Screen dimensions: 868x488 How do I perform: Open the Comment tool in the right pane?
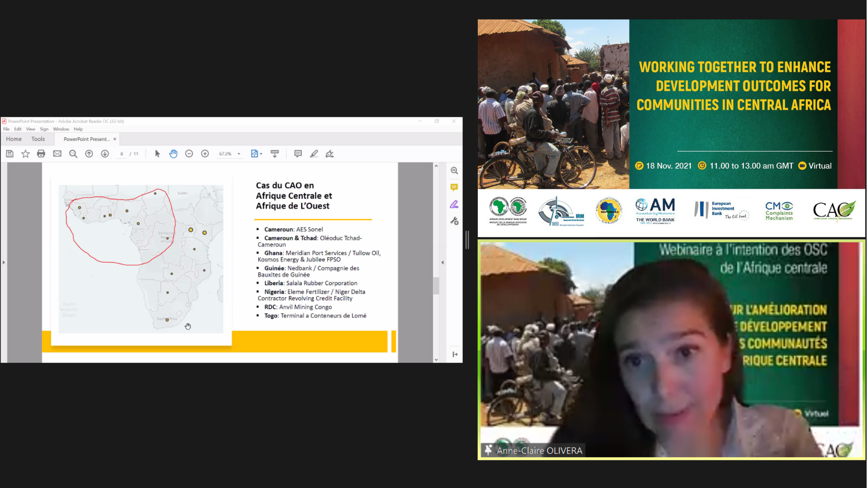[x=454, y=187]
